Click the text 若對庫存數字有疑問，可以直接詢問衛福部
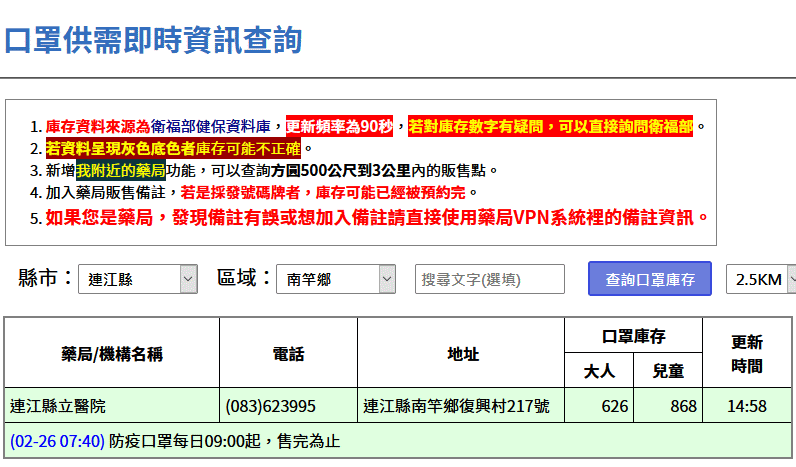The height and width of the screenshot is (467, 796). 550,126
